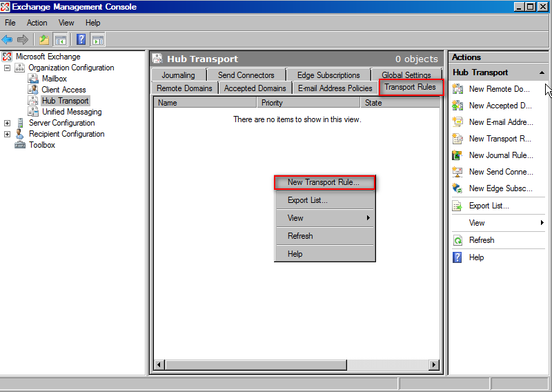Select the Transport Rules tab

pos(411,87)
